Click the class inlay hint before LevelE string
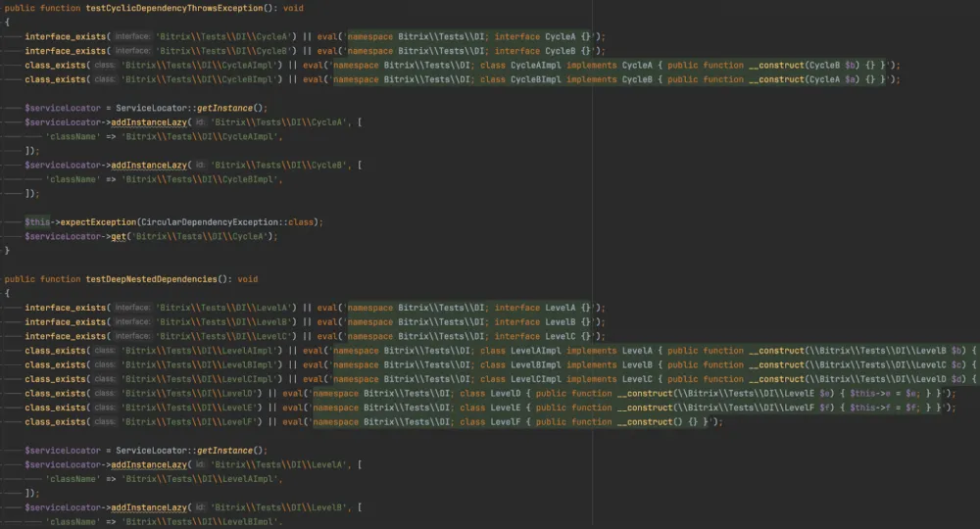980x529 pixels. point(106,408)
